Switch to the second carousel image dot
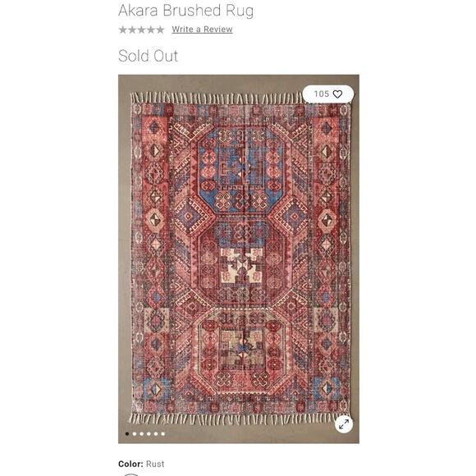 click(x=135, y=434)
